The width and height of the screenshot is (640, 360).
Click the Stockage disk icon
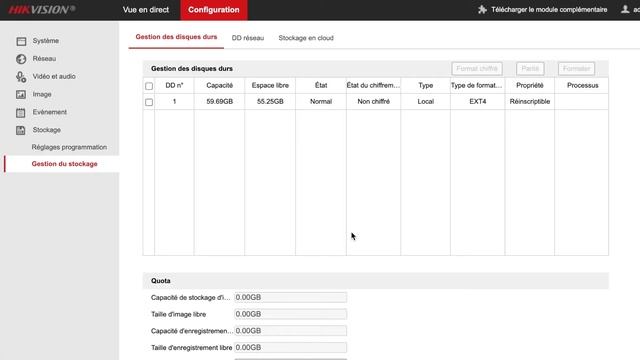[x=21, y=130]
